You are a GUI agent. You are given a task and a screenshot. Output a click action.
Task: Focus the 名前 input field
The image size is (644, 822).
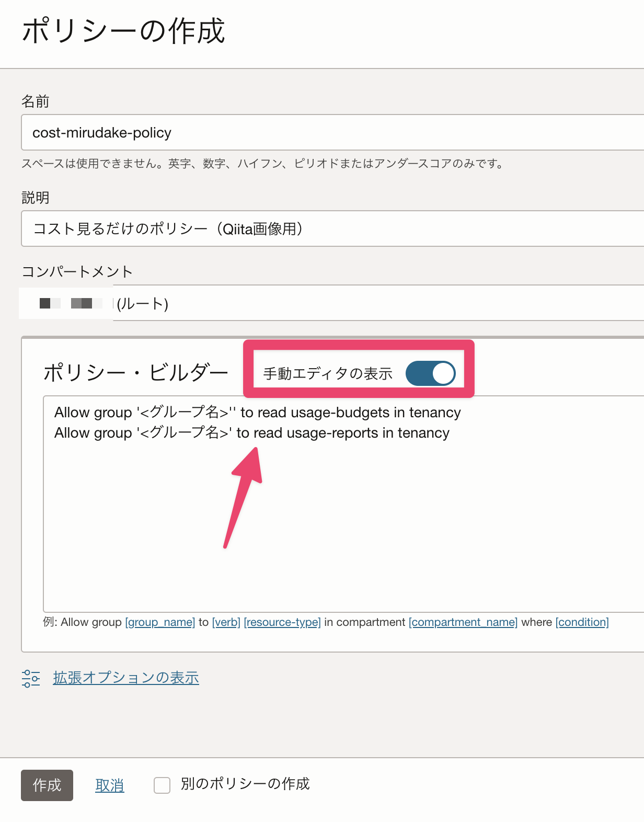coord(332,132)
